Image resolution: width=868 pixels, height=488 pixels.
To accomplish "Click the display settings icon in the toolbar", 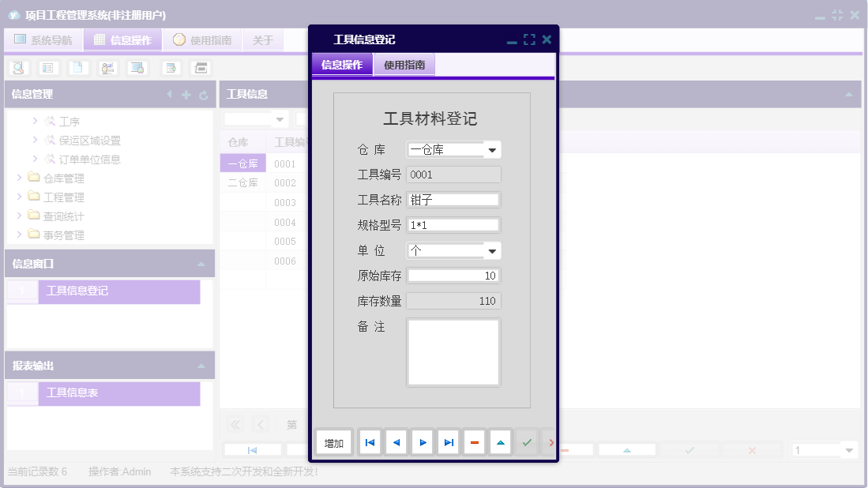I will (x=136, y=68).
